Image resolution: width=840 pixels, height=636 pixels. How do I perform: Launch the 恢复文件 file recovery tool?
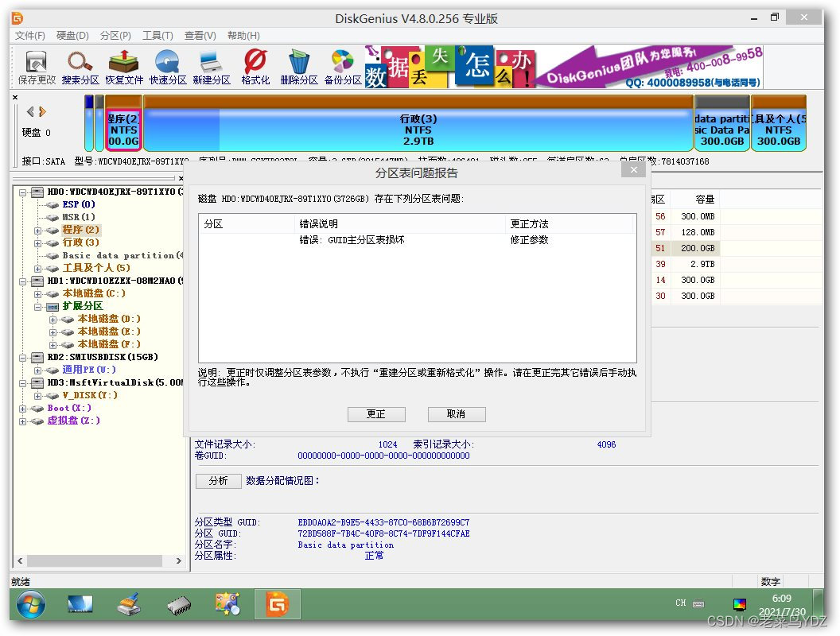pos(124,68)
